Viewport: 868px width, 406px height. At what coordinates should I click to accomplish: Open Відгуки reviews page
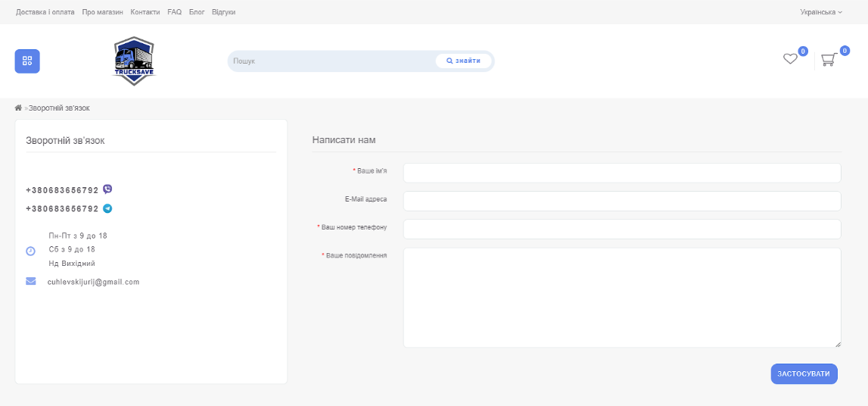(x=224, y=12)
